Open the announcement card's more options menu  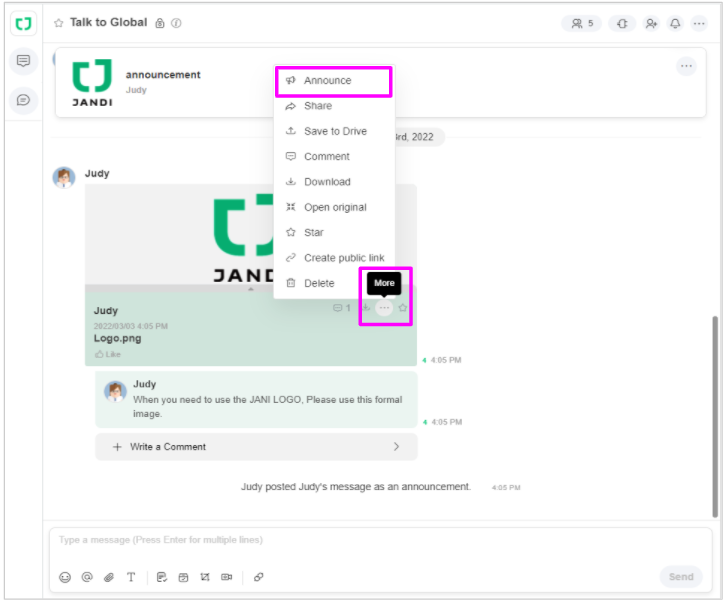[686, 66]
